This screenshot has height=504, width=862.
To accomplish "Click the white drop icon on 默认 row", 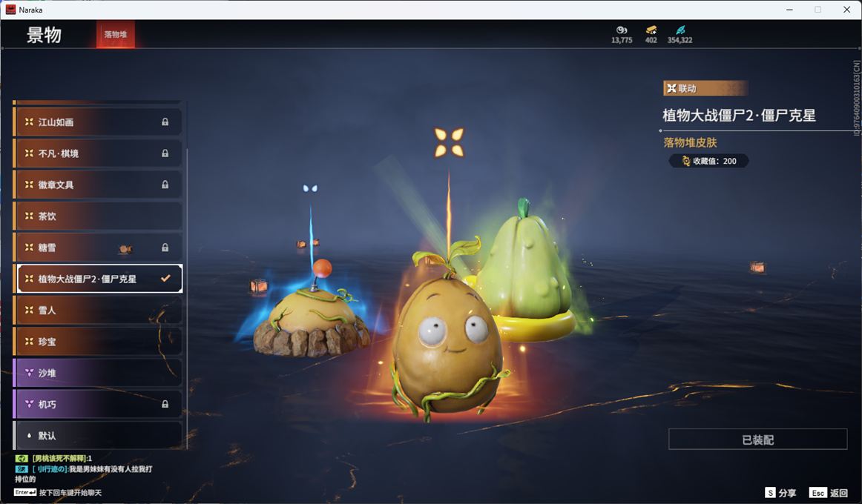I will click(29, 435).
